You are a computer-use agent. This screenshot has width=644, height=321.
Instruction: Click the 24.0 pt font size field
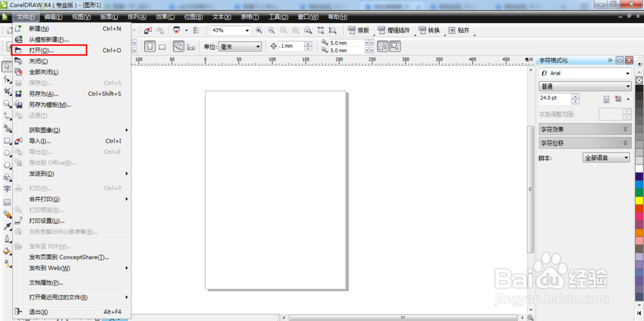(555, 99)
